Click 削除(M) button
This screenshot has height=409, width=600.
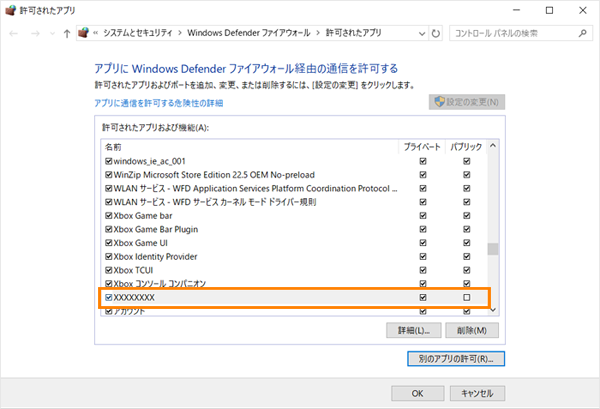point(472,330)
